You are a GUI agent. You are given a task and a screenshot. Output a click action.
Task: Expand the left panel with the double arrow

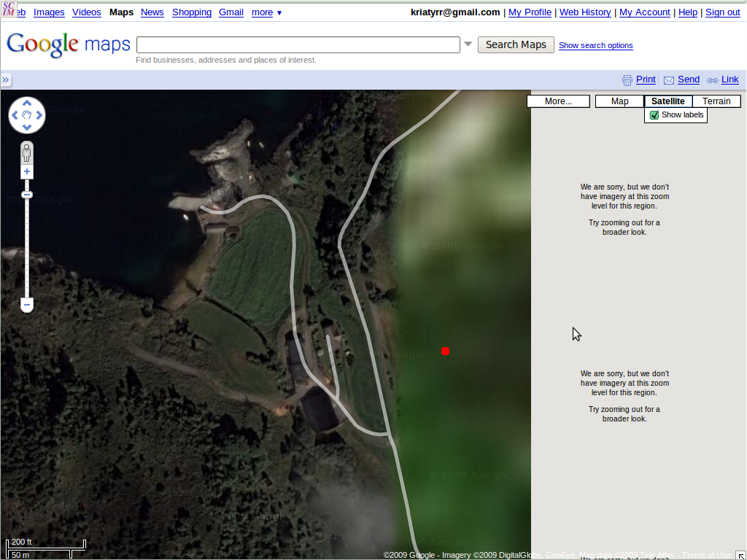[5, 80]
